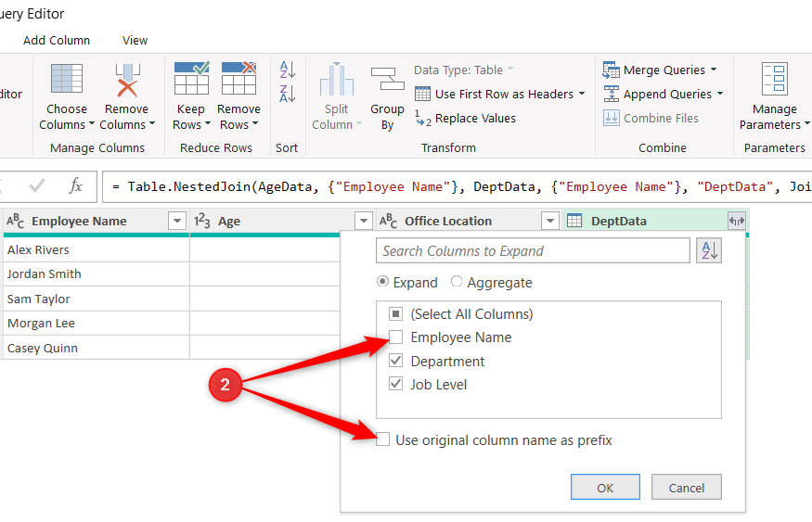Screen dimensions: 812x522
Task: Click the fx formula button
Action: pyautogui.click(x=75, y=185)
